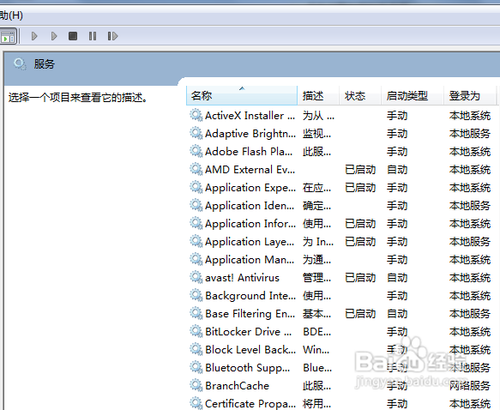500x410 pixels.
Task: Click Win... description in Block Level row
Action: pyautogui.click(x=316, y=350)
